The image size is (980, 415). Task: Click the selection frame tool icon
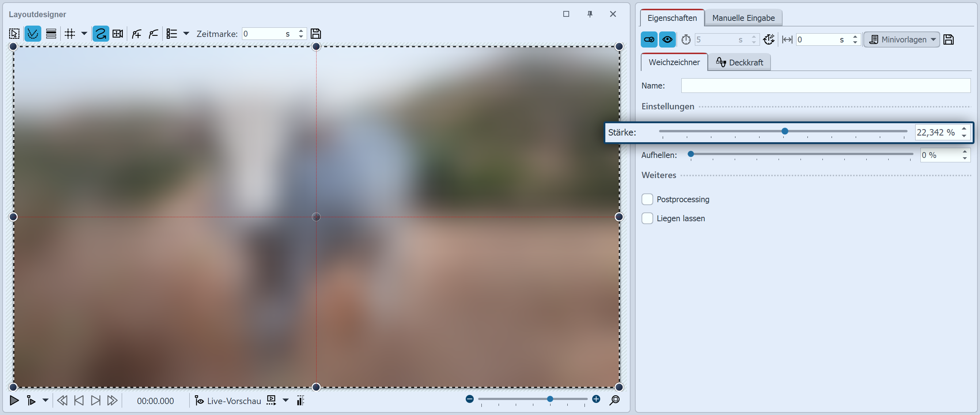(14, 34)
